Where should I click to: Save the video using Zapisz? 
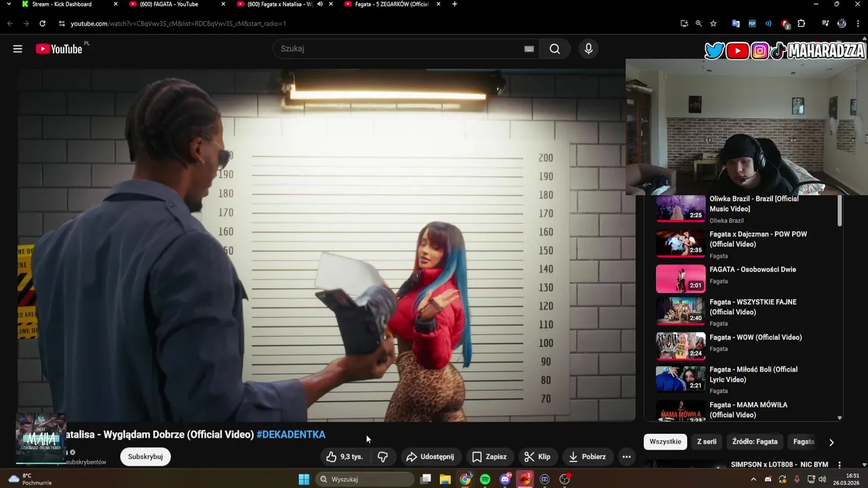(x=489, y=457)
